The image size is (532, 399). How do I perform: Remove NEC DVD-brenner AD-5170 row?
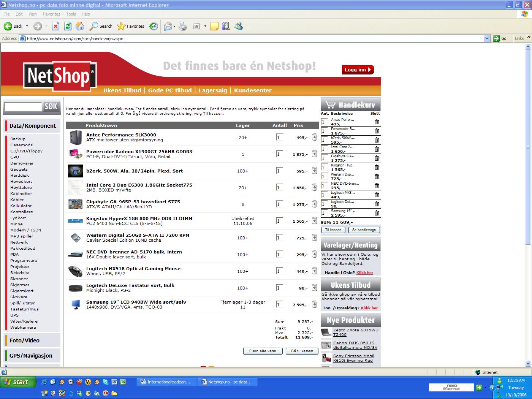[315, 254]
